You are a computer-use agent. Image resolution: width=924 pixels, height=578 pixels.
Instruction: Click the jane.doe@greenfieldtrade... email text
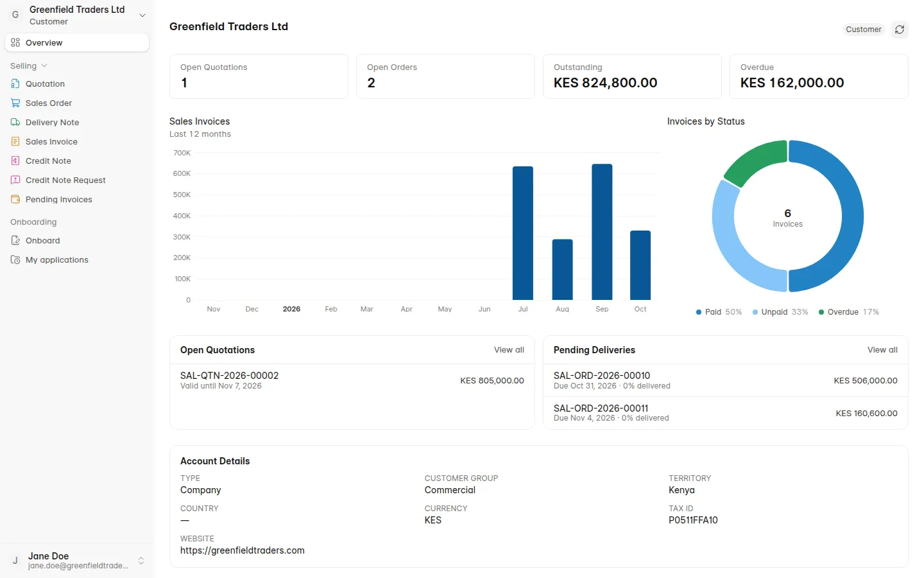pos(78,566)
